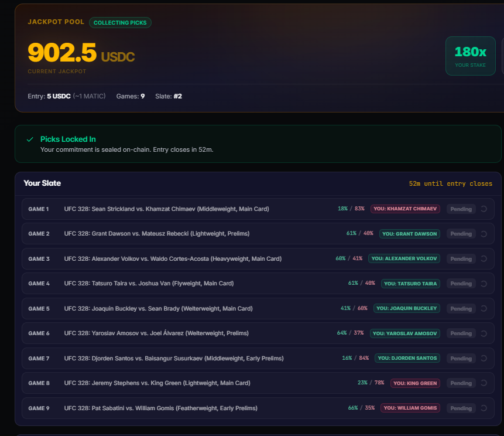The width and height of the screenshot is (504, 436).
Task: Click the GAME 9 label
Action: point(39,408)
